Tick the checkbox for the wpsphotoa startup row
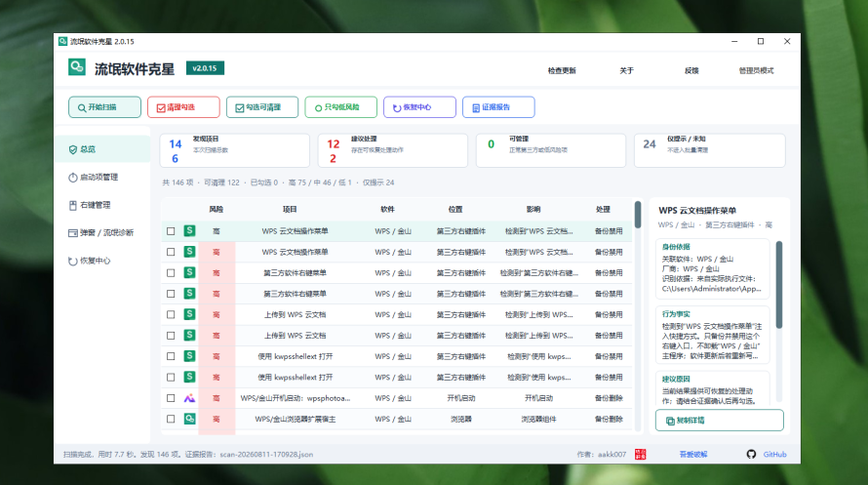This screenshot has height=485, width=868. pos(171,398)
